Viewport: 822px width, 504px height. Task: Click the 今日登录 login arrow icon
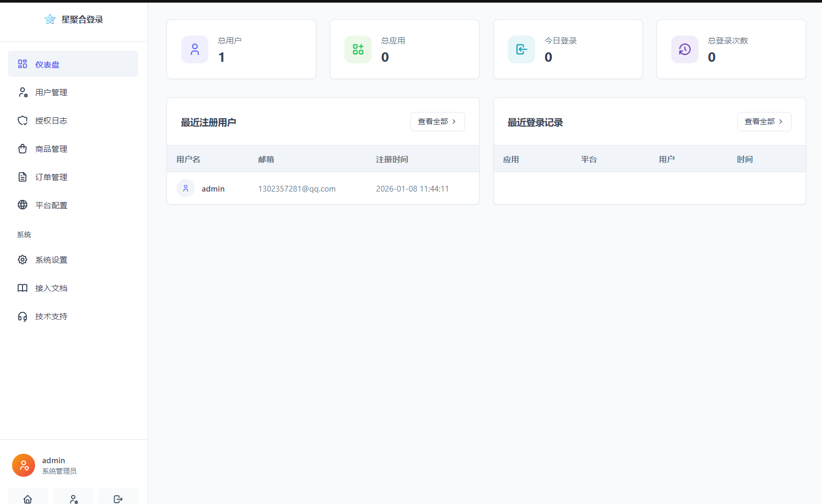[521, 49]
